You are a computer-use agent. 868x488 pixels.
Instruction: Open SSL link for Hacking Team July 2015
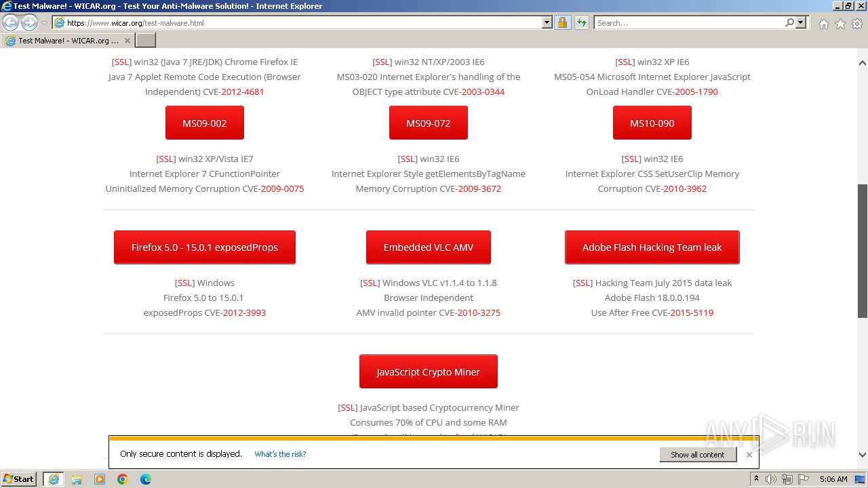[583, 283]
